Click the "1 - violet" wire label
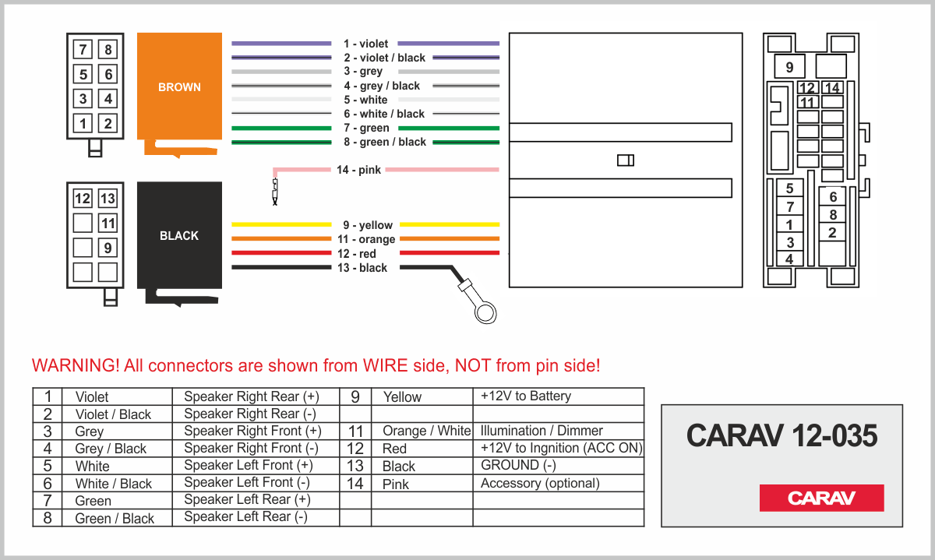 (x=365, y=44)
